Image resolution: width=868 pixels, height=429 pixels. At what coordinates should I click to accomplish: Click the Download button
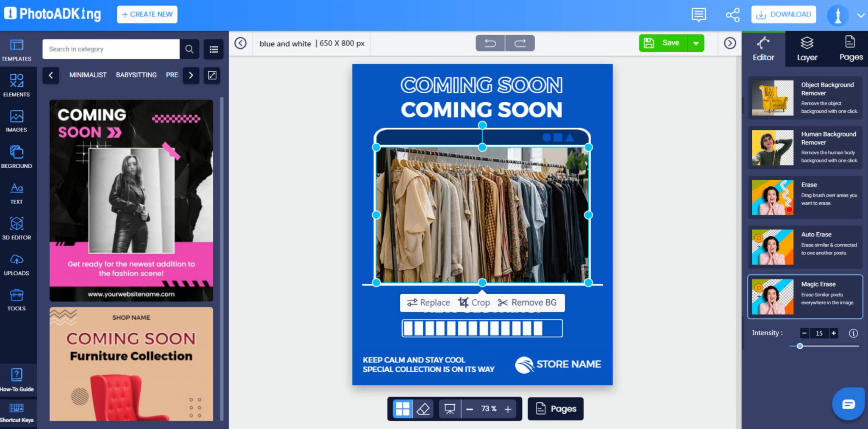pos(783,14)
